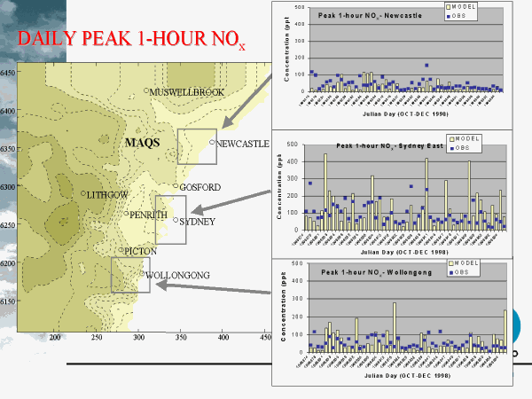Screen dimensions: 532x399
Task: Click the 6300 tick label on map y-axis
Action: tap(7, 187)
